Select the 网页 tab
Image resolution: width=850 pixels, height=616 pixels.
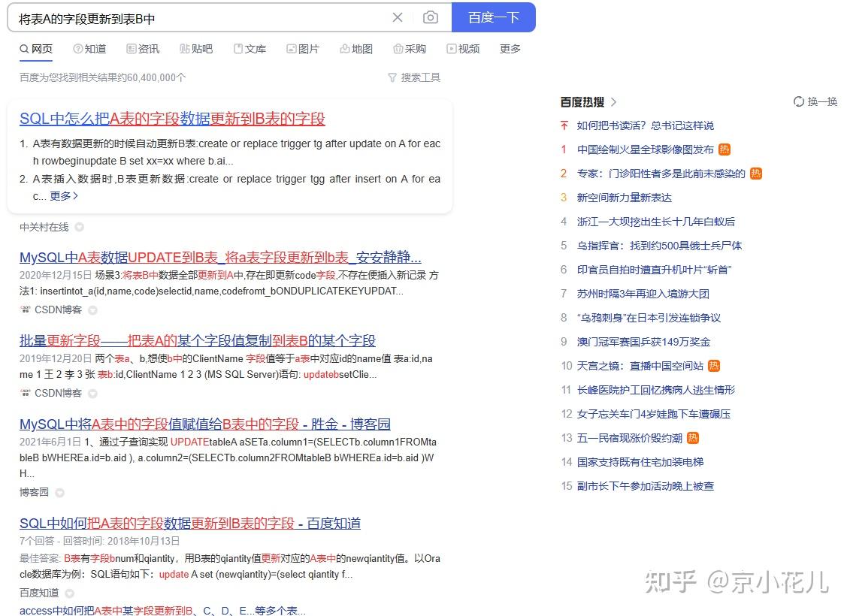click(x=36, y=49)
